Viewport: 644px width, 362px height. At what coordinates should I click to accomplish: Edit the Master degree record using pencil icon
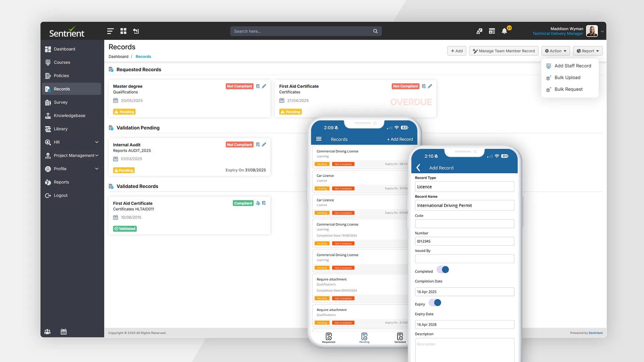click(x=264, y=86)
